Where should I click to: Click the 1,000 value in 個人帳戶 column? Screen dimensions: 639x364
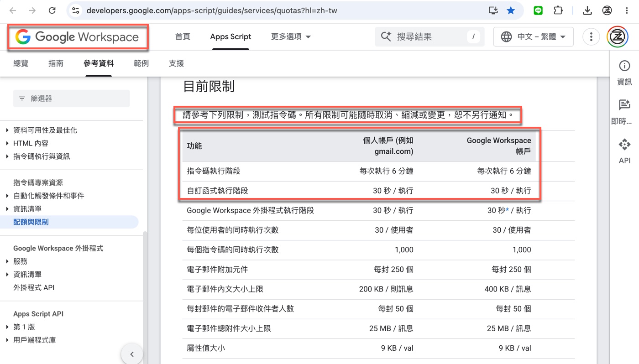coord(404,250)
